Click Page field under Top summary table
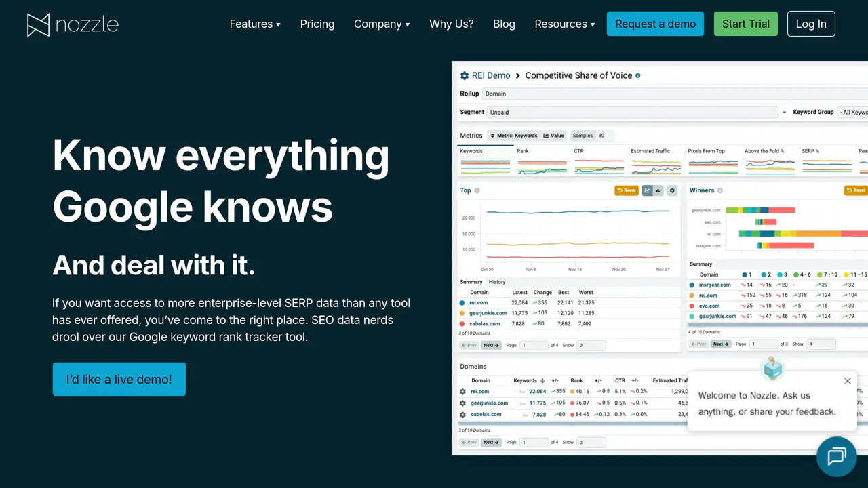 [534, 345]
